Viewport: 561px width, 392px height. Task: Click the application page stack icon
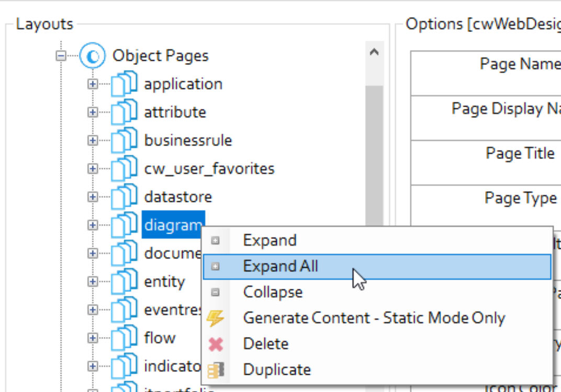pyautogui.click(x=125, y=84)
